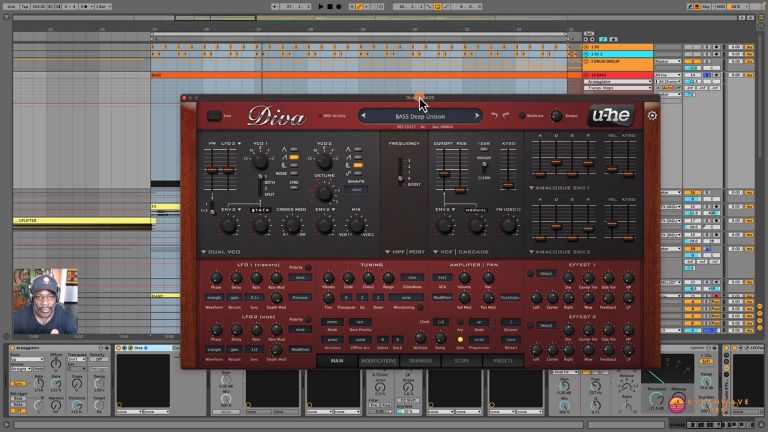The width and height of the screenshot is (768, 432).
Task: Click the u-he logo badge
Action: tap(611, 116)
